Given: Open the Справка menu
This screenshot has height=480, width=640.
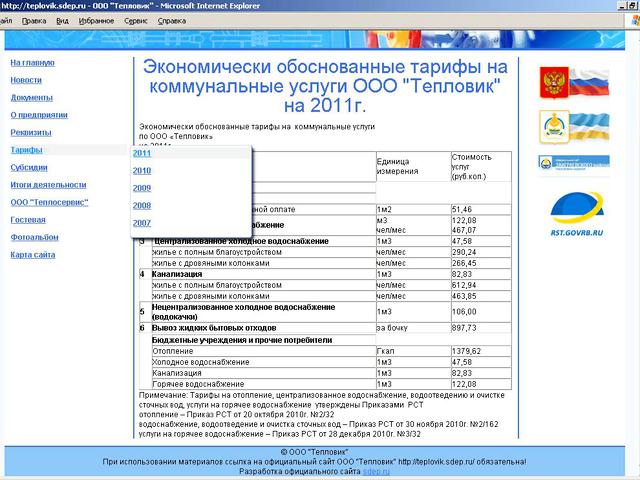Looking at the screenshot, I should coord(172,21).
